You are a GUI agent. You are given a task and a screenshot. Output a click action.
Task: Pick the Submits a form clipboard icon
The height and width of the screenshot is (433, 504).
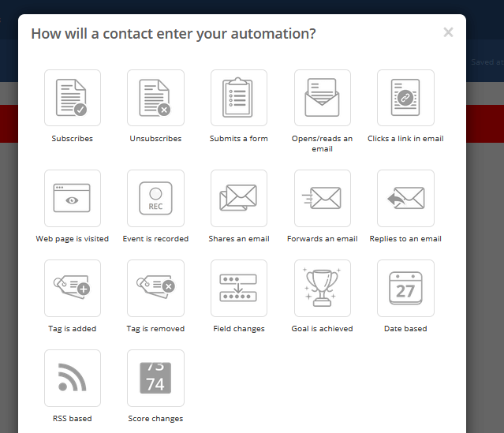239,98
